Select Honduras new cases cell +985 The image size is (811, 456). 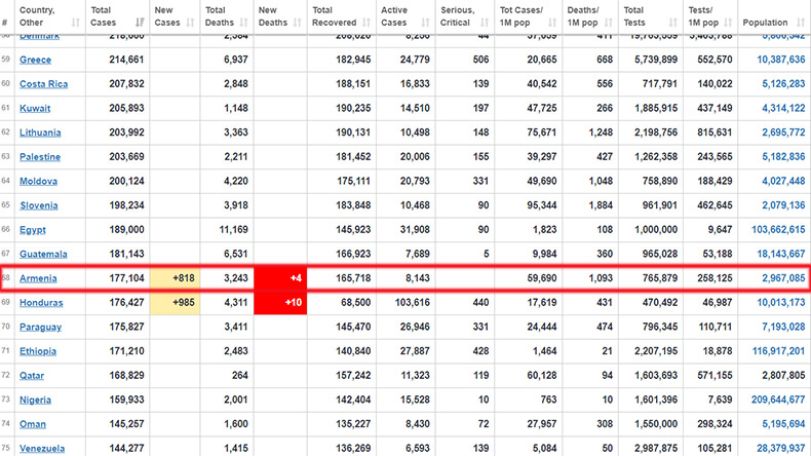click(175, 303)
